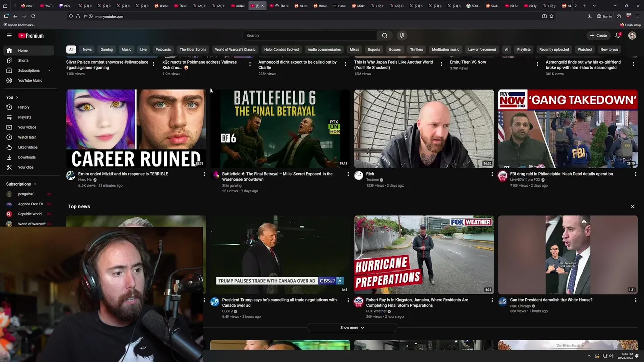Open Agenda-Free TV subscription channel
Image resolution: width=644 pixels, height=362 pixels.
pyautogui.click(x=28, y=204)
